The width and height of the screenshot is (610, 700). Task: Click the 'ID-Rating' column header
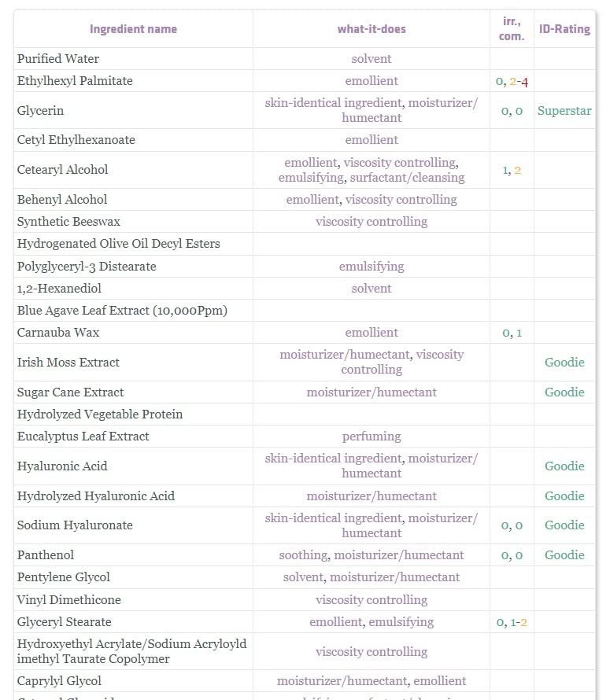pos(564,29)
